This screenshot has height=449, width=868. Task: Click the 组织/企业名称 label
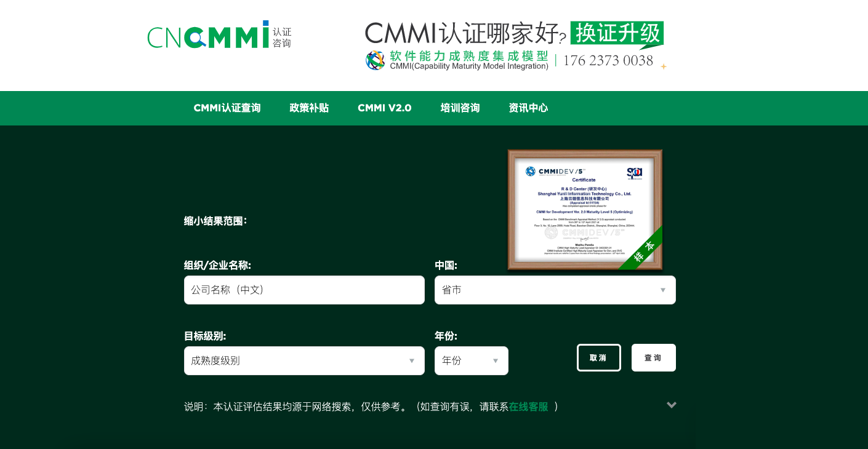(x=217, y=265)
